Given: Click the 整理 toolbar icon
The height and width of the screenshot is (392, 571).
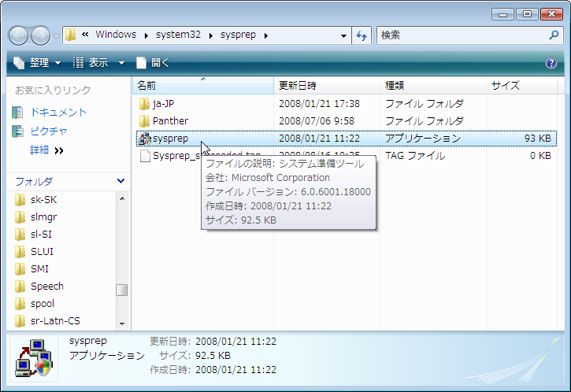Looking at the screenshot, I should tap(19, 63).
